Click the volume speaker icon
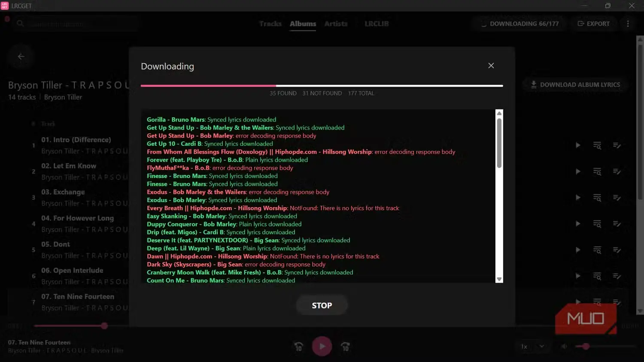The image size is (644, 362). click(x=564, y=347)
